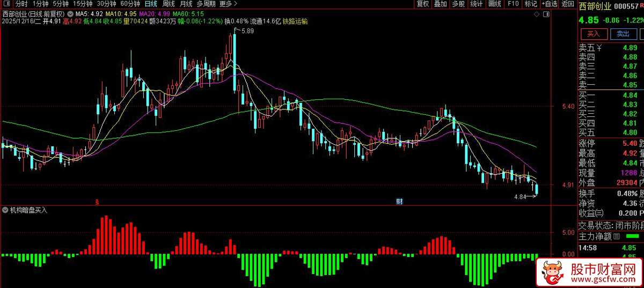The width and height of the screenshot is (644, 288).
Task: Click the MA20 value label
Action: (155, 13)
